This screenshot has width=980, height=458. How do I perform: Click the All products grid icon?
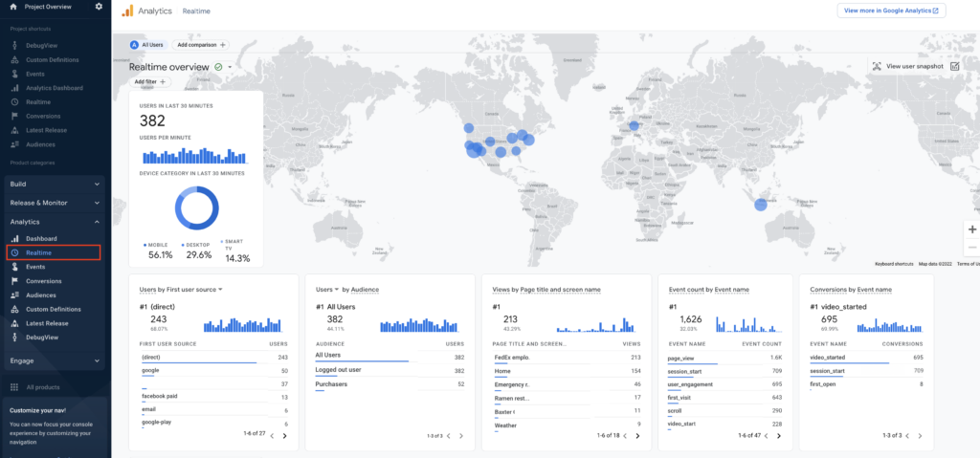pos(14,387)
